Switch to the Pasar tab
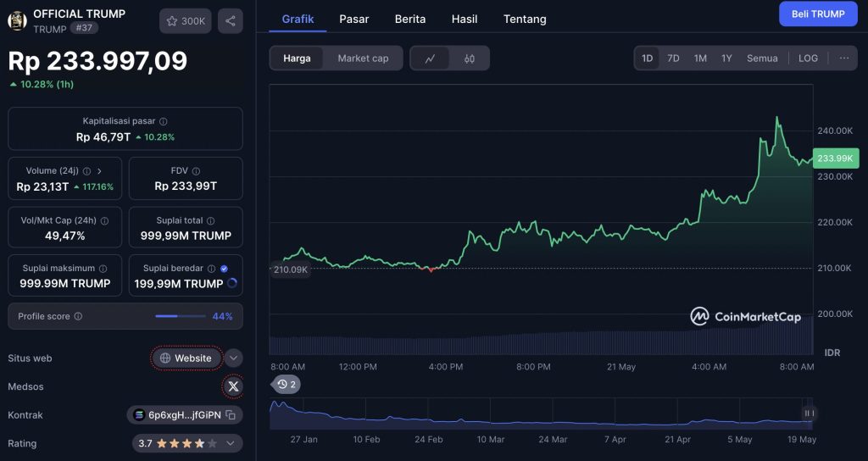Screen dimensions: 868x461 click(353, 19)
